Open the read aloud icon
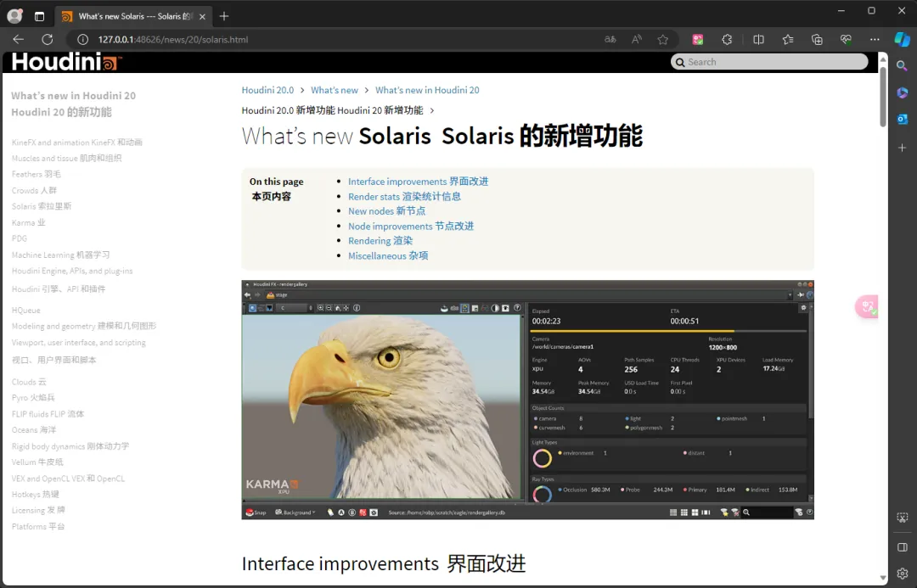Screen dimensions: 917x588 [x=637, y=40]
